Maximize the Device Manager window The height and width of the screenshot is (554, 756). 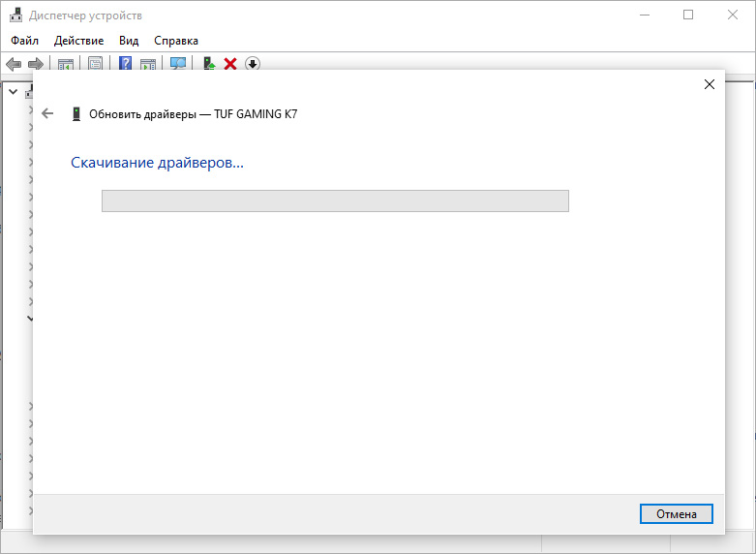688,15
